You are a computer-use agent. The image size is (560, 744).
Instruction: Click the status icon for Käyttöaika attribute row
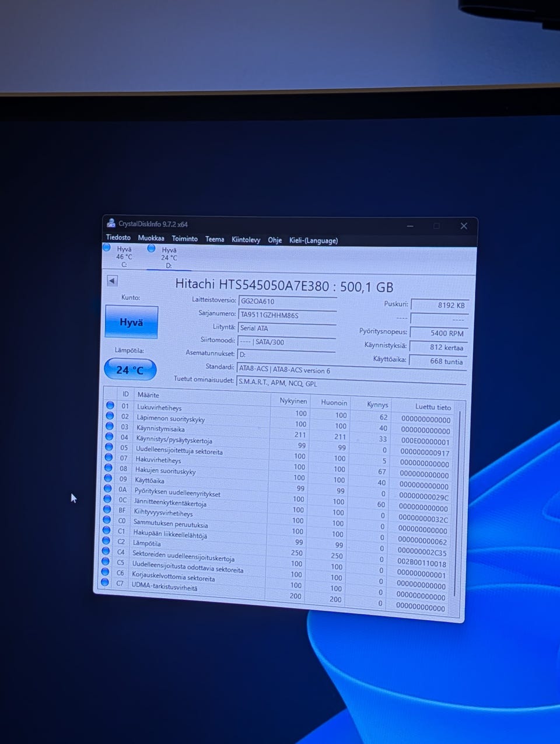[108, 478]
